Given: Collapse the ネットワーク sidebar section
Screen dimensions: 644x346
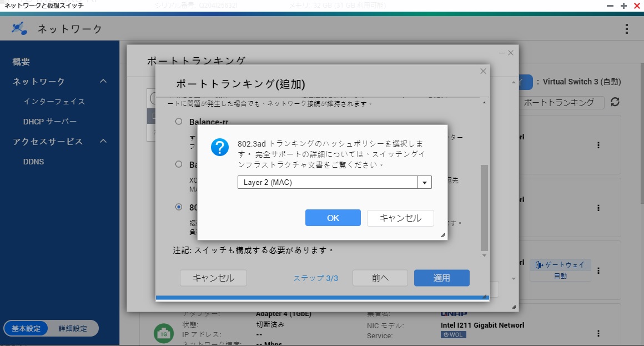Looking at the screenshot, I should (103, 82).
